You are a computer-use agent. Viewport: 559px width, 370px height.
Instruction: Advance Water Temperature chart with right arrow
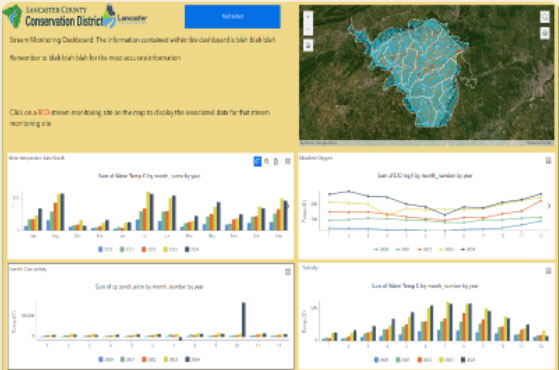click(x=287, y=206)
